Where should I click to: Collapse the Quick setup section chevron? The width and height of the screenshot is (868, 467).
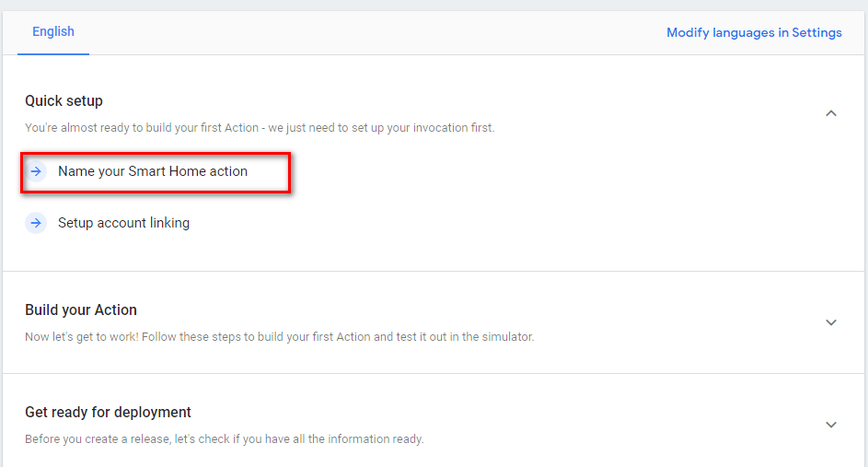(830, 113)
